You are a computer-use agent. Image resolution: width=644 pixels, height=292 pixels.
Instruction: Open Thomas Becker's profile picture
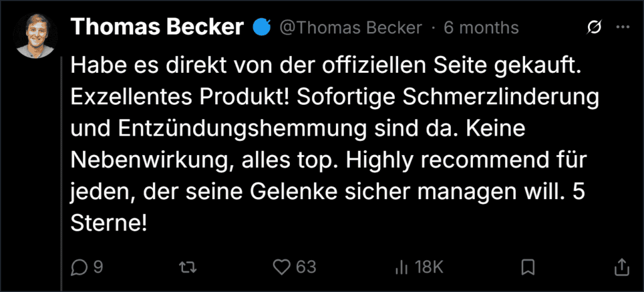(35, 35)
